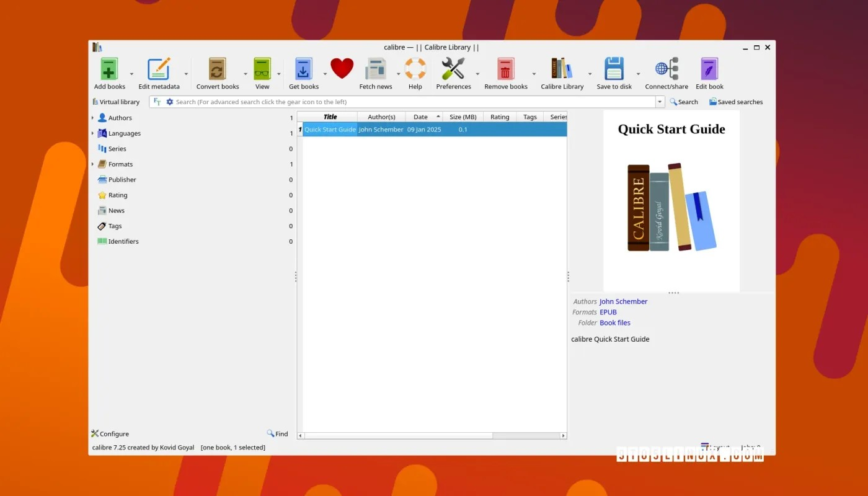Click the Search button with magnifier

pyautogui.click(x=684, y=102)
